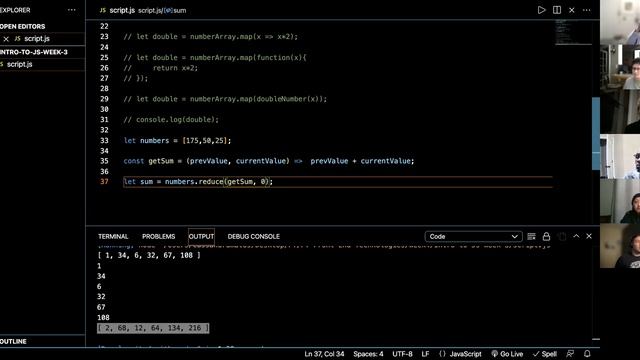Switch to the PROBLEMS tab
This screenshot has width=640, height=360.
pyautogui.click(x=158, y=237)
